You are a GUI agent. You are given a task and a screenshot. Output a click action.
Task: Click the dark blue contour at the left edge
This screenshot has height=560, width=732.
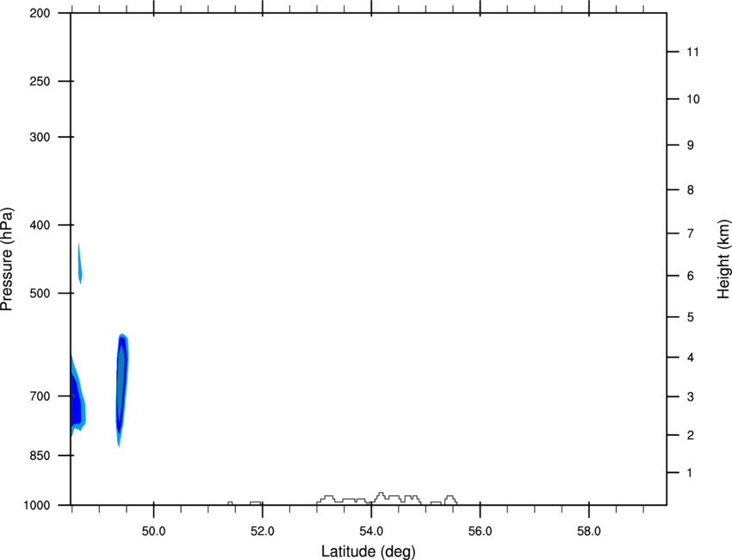pos(76,400)
